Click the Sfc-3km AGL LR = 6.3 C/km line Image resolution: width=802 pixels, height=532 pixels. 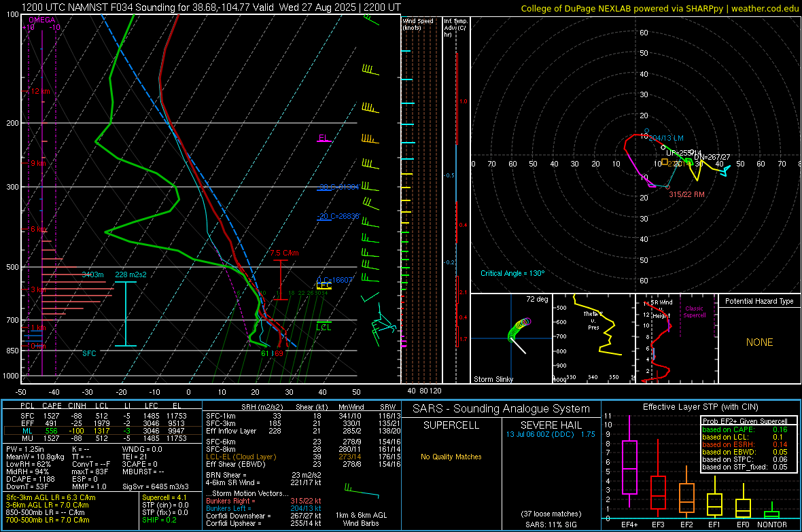tap(51, 497)
